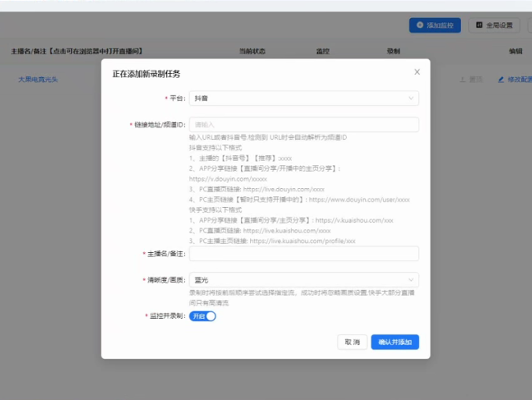Click the settings icon on 全局设置

(x=479, y=25)
